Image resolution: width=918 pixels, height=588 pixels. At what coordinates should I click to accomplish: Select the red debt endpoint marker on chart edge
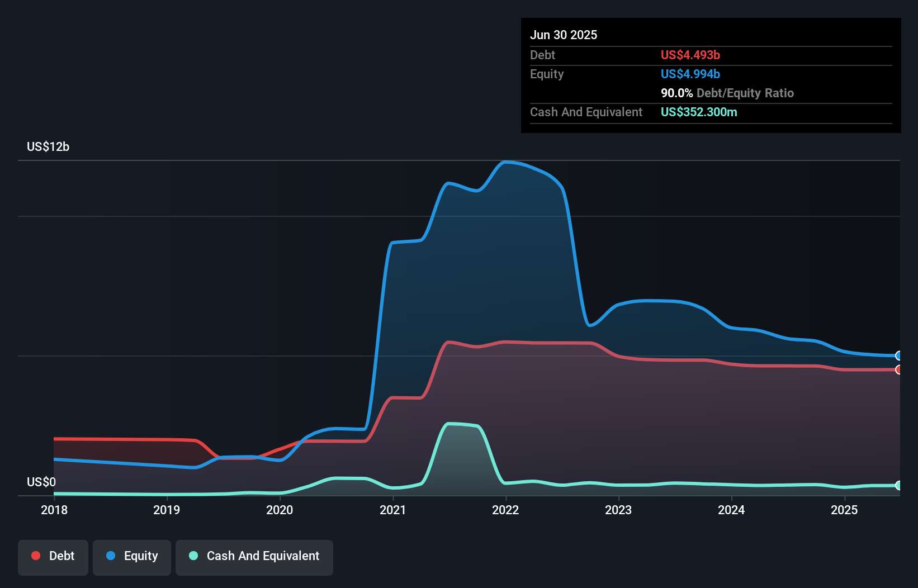(x=899, y=369)
